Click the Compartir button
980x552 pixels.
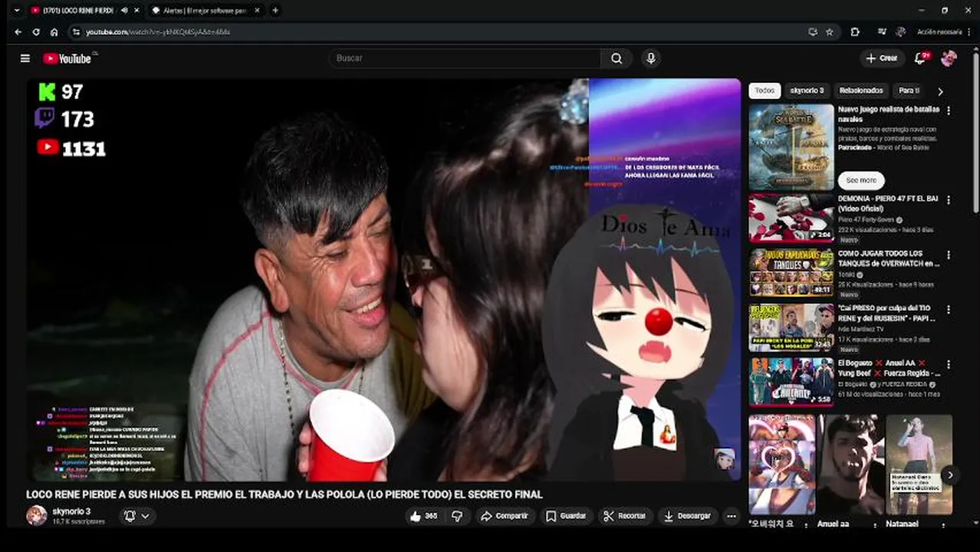[504, 516]
